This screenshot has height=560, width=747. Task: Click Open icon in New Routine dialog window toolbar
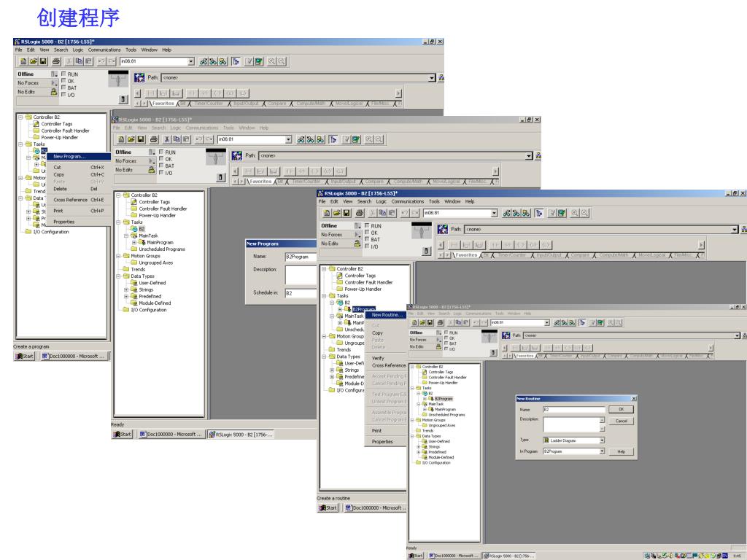coord(422,323)
